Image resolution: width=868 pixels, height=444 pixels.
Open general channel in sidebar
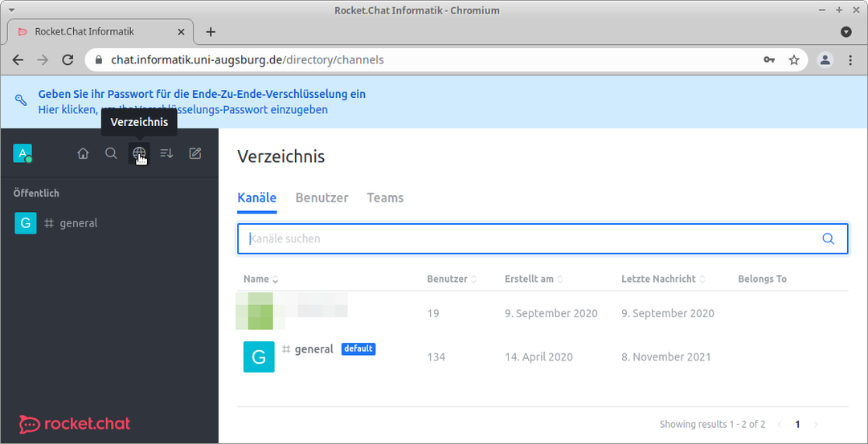(109, 223)
